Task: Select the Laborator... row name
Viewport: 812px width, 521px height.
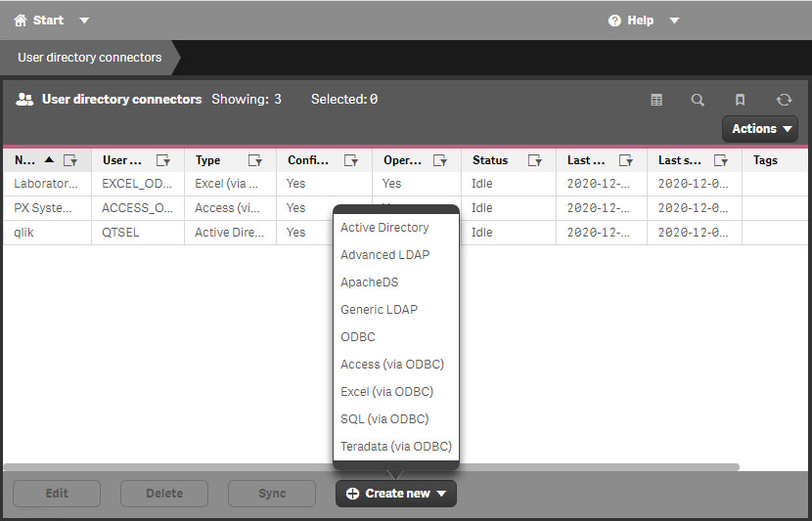Action: click(x=46, y=184)
